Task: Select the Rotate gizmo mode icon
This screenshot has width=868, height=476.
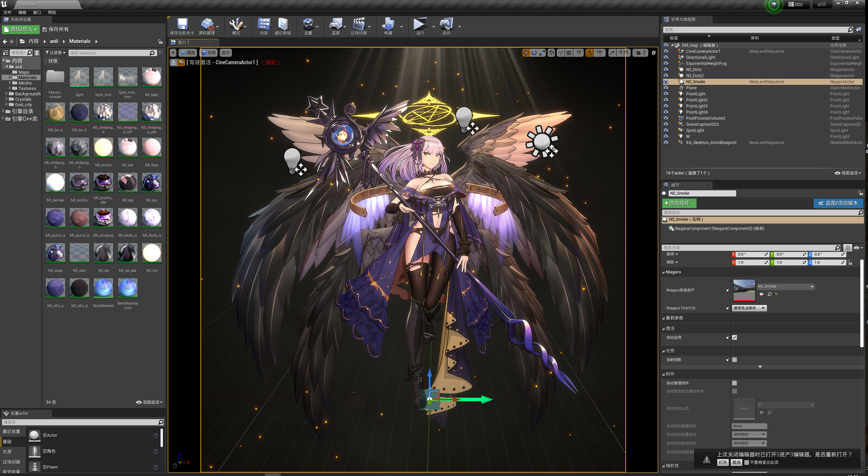Action: pyautogui.click(x=534, y=53)
